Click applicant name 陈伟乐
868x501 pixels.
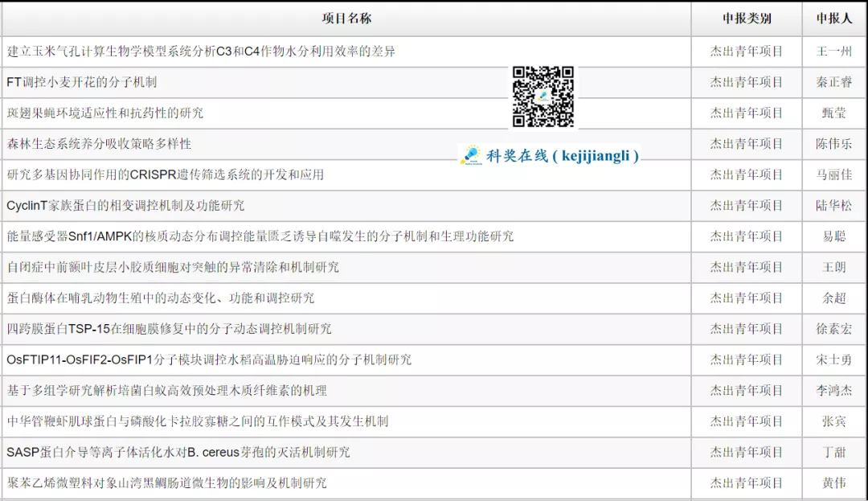pyautogui.click(x=833, y=144)
